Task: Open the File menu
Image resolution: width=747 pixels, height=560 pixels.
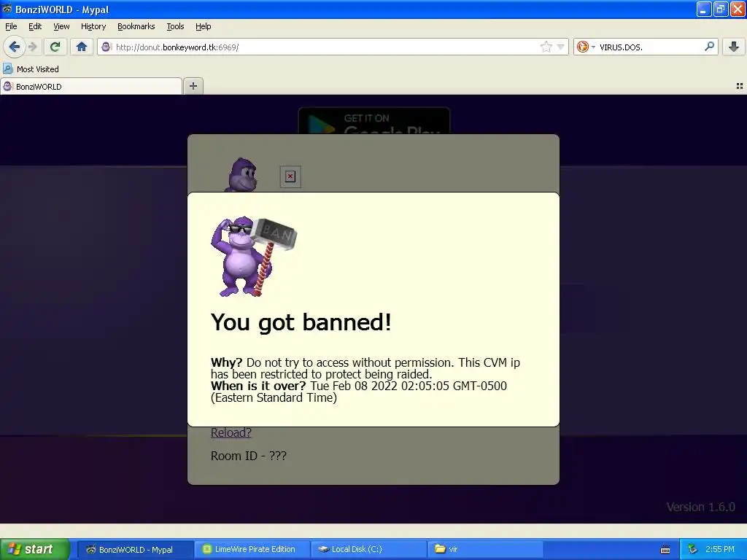Action: 11,26
